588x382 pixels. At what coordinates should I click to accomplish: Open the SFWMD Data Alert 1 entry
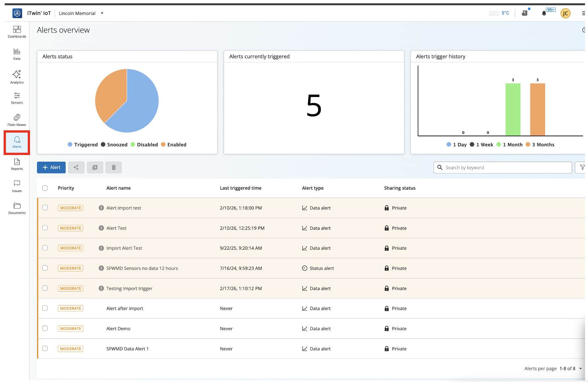(127, 349)
